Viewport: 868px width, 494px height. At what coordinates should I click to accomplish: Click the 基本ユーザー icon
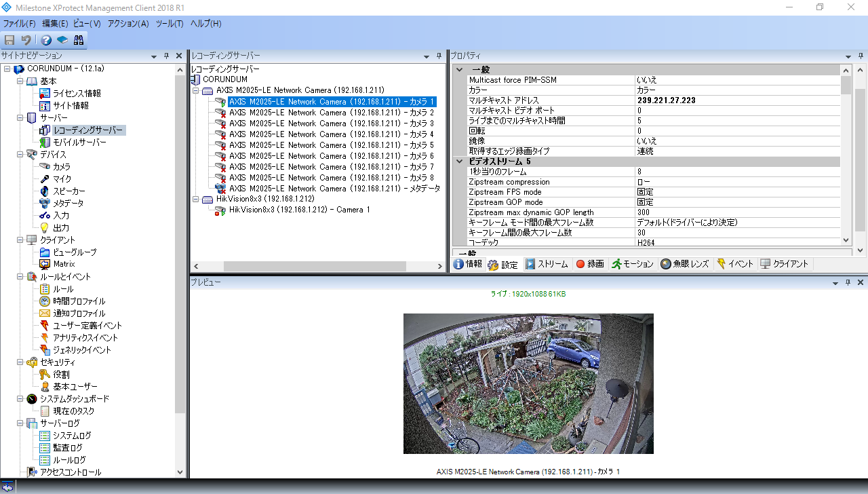pos(45,387)
